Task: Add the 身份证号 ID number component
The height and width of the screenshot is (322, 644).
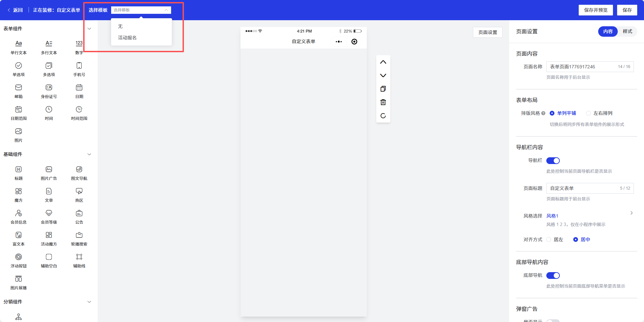Action: [x=49, y=91]
